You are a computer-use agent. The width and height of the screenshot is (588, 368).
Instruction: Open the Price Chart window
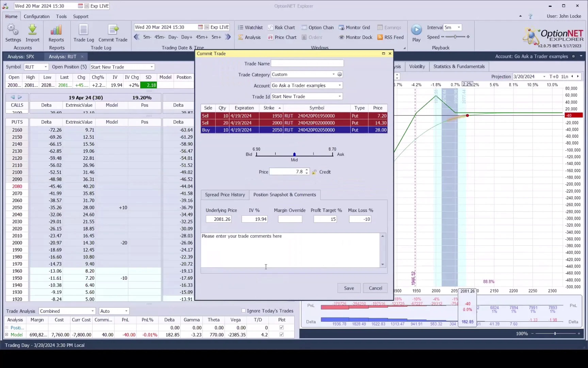tap(282, 37)
